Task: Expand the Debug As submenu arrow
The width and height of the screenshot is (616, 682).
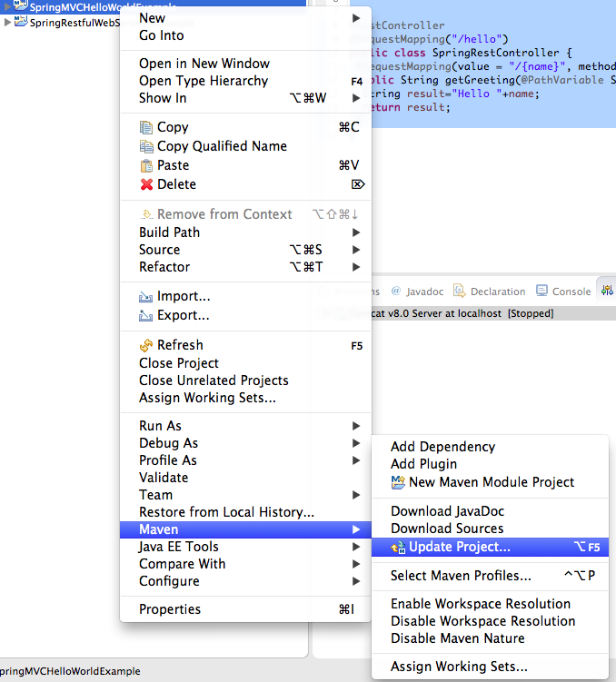Action: [356, 443]
